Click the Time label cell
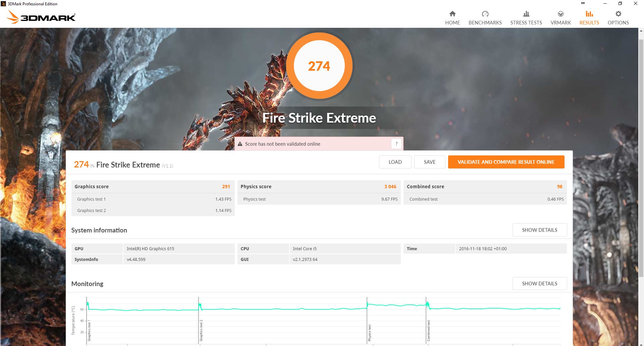 [x=429, y=249]
